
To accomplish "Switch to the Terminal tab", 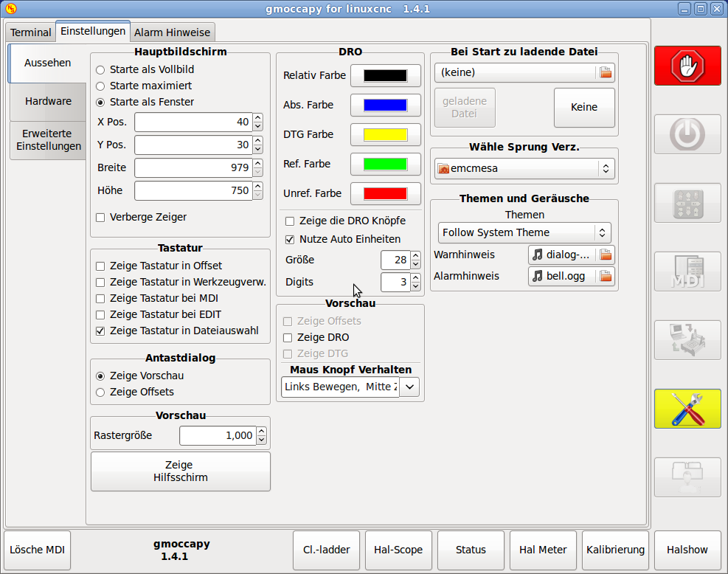I will point(31,32).
